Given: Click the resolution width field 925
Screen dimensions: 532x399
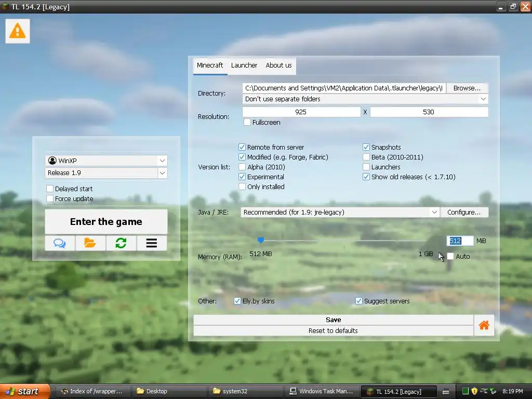Looking at the screenshot, I should (x=301, y=112).
